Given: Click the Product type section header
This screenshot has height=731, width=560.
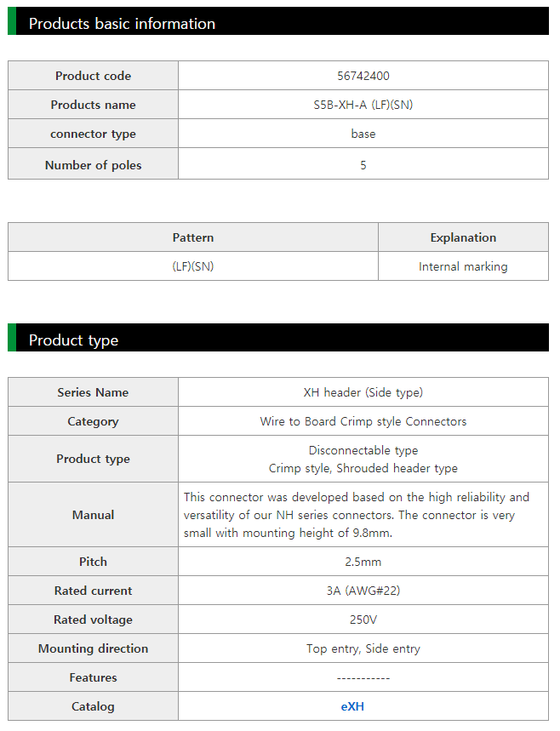Looking at the screenshot, I should point(73,340).
